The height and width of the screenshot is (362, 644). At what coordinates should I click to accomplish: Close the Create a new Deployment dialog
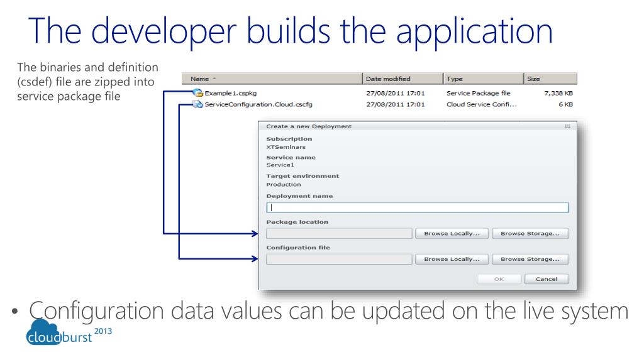click(x=567, y=126)
